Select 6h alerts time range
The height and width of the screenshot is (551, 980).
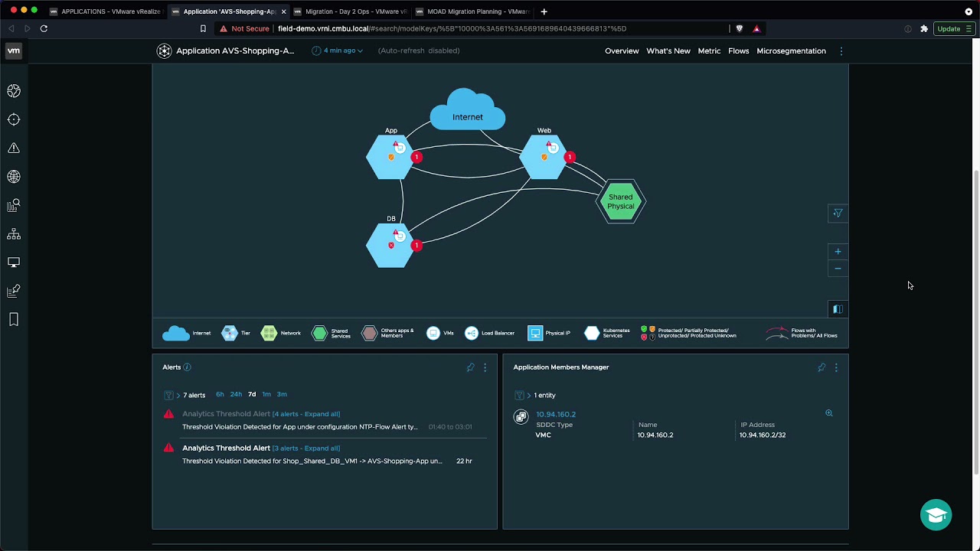220,394
